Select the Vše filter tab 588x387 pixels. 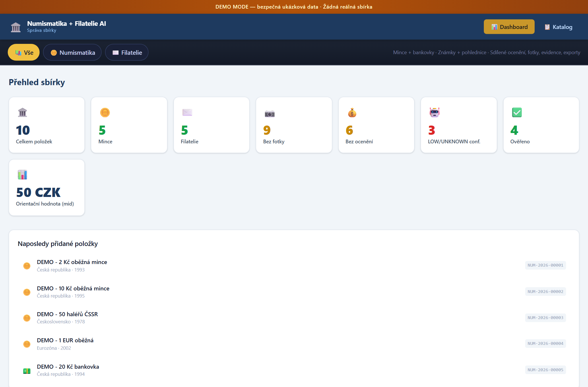(24, 52)
